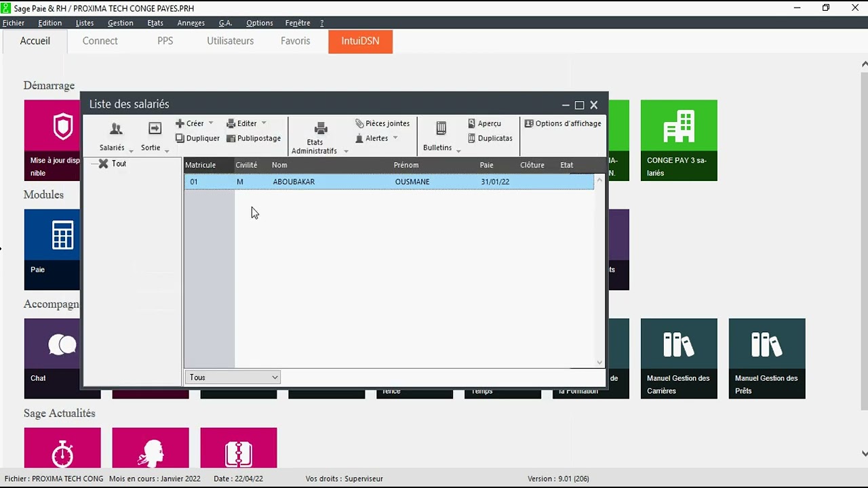The height and width of the screenshot is (488, 868).
Task: Open Pièces jointes paperclip button
Action: coord(382,123)
